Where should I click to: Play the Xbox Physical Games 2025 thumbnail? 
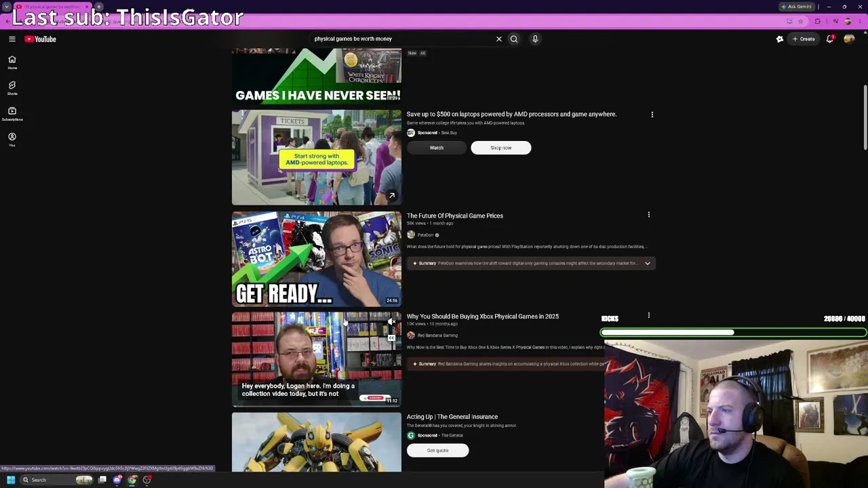317,359
